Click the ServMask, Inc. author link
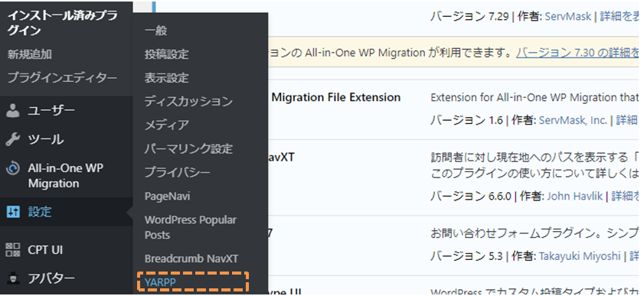This screenshot has height=296, width=644. (573, 120)
